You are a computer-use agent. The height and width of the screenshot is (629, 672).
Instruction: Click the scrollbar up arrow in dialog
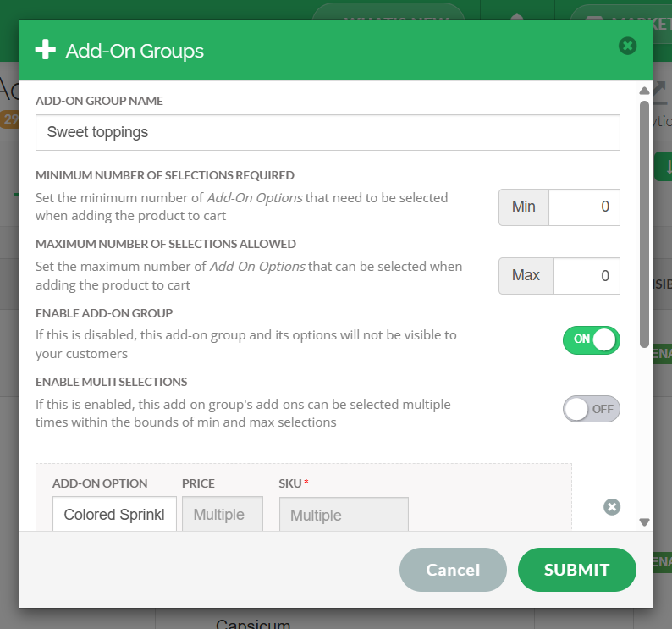[644, 91]
